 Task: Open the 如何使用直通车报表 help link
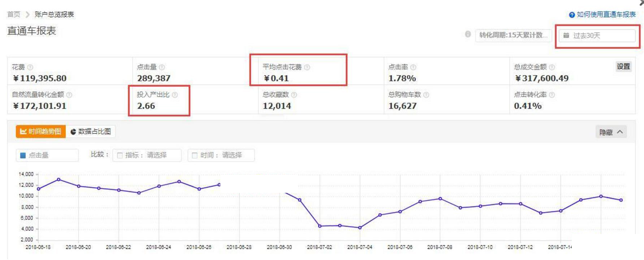pyautogui.click(x=606, y=14)
